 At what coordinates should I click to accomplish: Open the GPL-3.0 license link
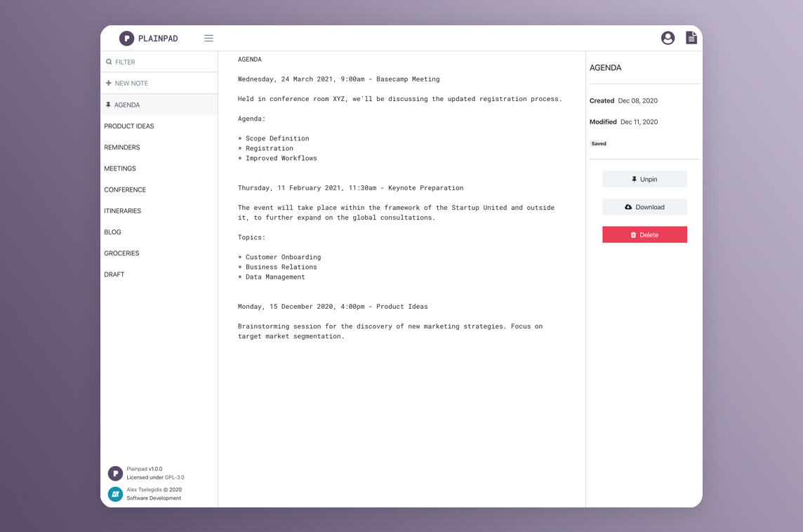tap(175, 477)
